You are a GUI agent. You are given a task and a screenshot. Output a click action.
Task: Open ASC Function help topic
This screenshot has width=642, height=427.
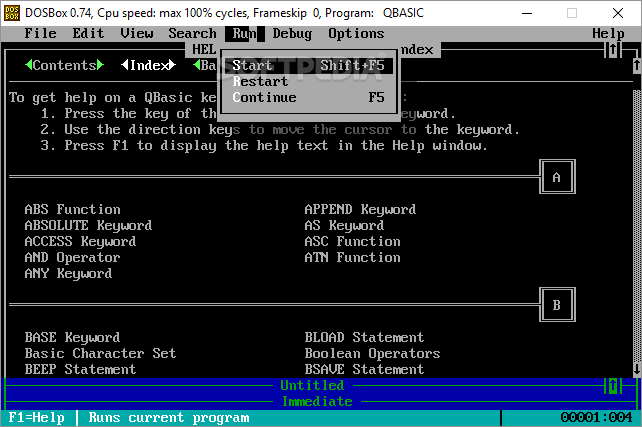353,241
